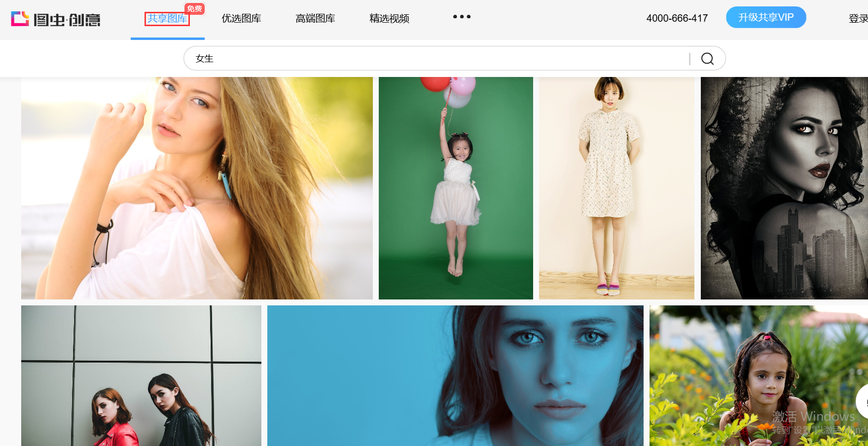Image resolution: width=868 pixels, height=446 pixels.
Task: Click the 图虫创意 logo
Action: click(x=56, y=19)
